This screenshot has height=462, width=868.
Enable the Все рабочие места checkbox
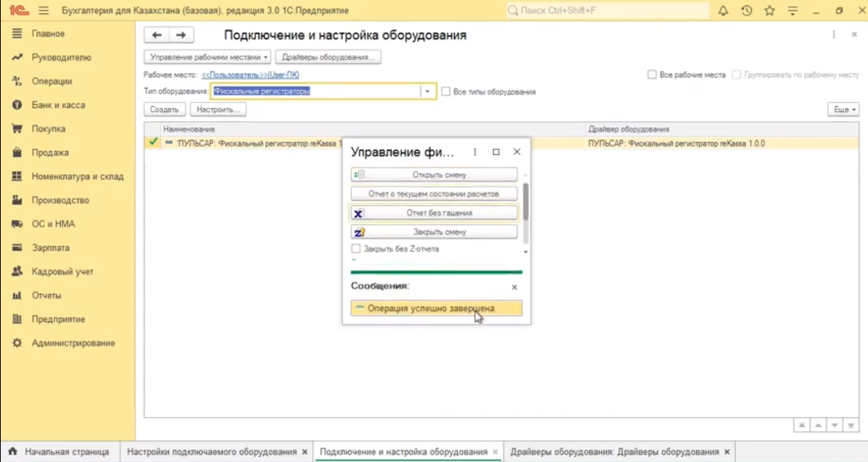coord(652,75)
